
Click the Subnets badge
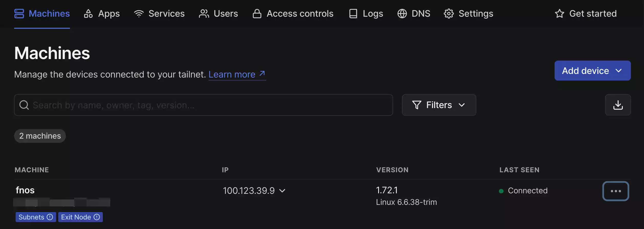(x=32, y=217)
